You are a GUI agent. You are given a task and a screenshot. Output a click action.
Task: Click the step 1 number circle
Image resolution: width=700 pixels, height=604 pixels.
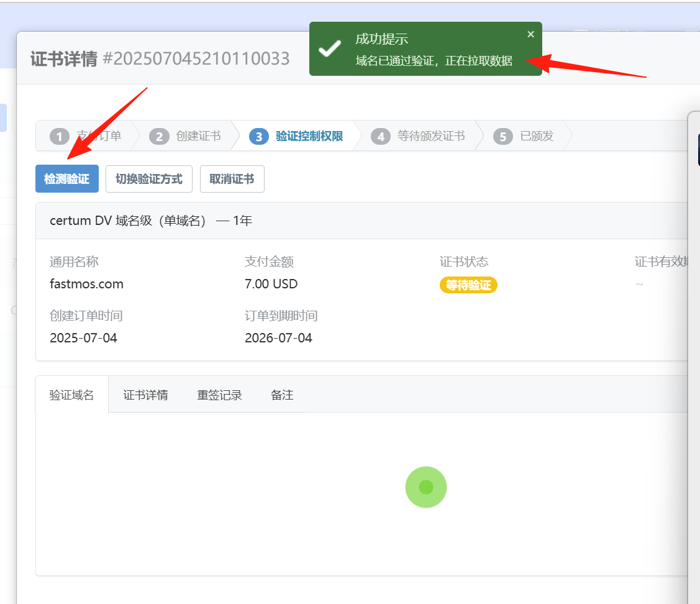tap(59, 136)
